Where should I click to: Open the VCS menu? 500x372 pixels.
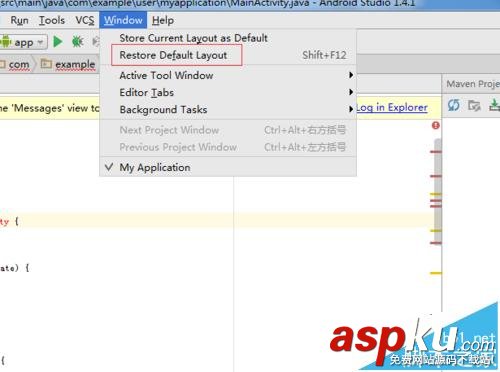85,20
